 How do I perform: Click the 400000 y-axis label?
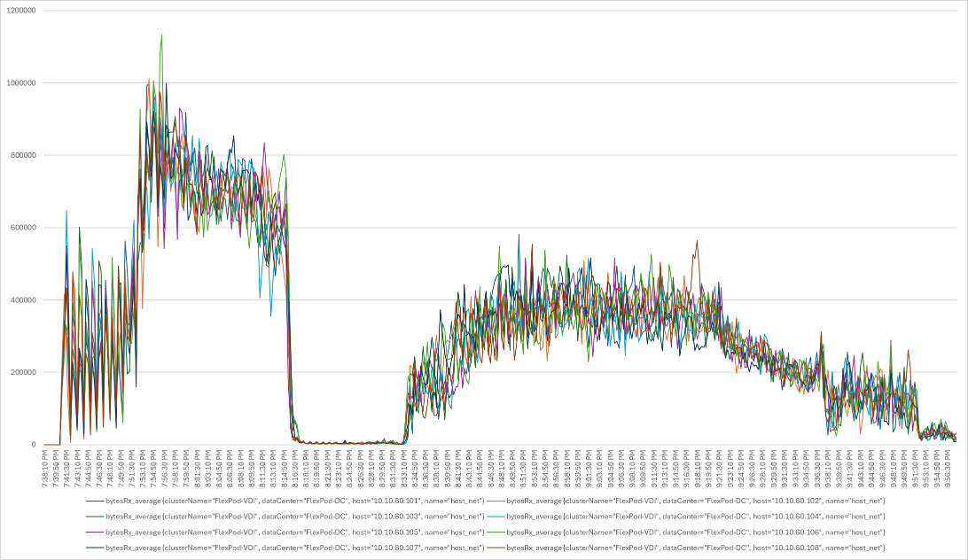(22, 300)
